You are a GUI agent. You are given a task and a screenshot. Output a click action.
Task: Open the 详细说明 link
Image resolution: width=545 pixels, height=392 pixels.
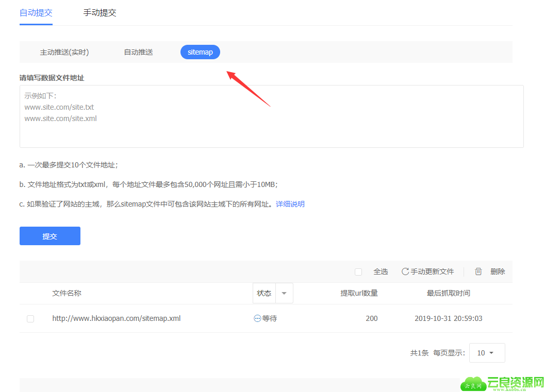pos(290,204)
